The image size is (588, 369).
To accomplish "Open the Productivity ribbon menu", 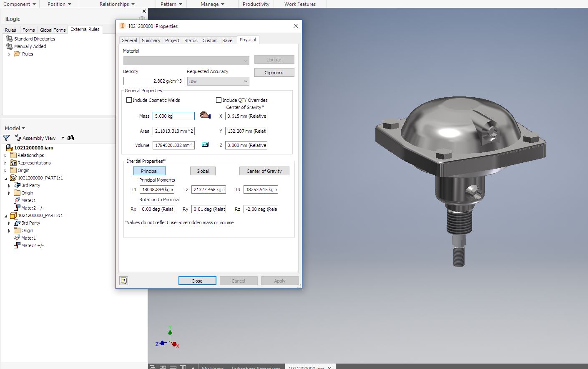I will coord(256,4).
